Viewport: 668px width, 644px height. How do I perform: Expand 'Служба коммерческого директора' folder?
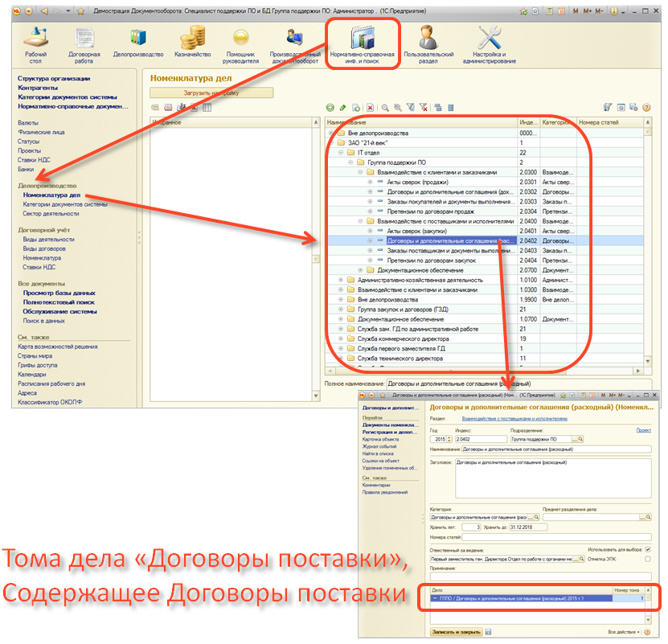pos(340,338)
